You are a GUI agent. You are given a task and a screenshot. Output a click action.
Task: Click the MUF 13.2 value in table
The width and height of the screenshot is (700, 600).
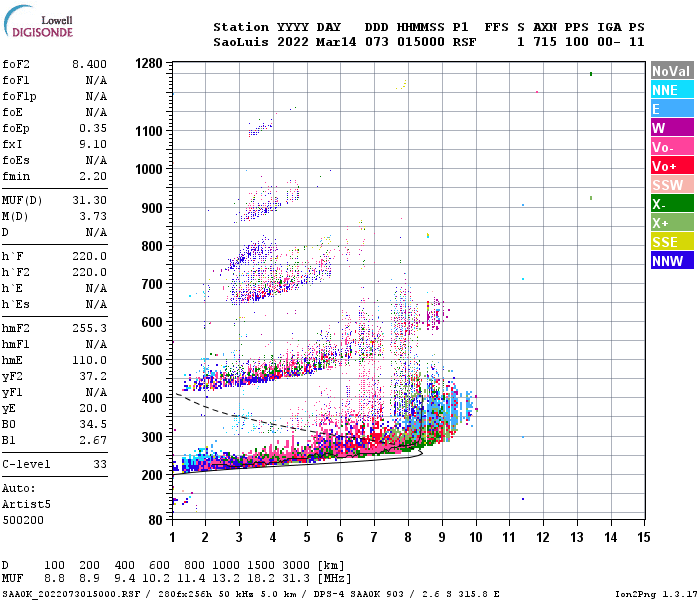tap(226, 578)
